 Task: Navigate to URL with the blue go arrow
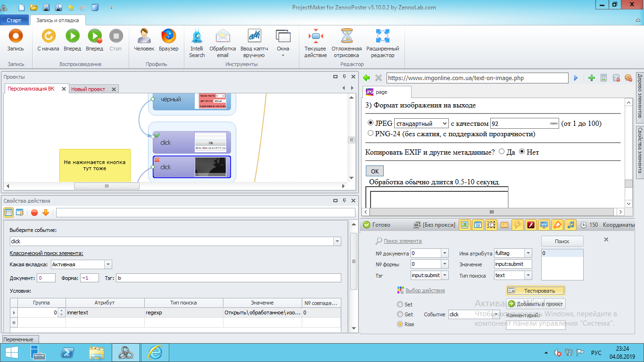pyautogui.click(x=576, y=78)
